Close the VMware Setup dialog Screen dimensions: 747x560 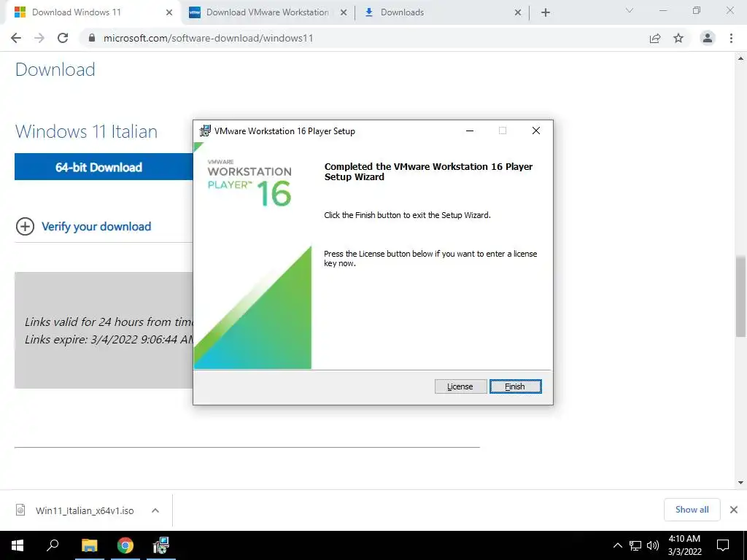click(x=536, y=131)
